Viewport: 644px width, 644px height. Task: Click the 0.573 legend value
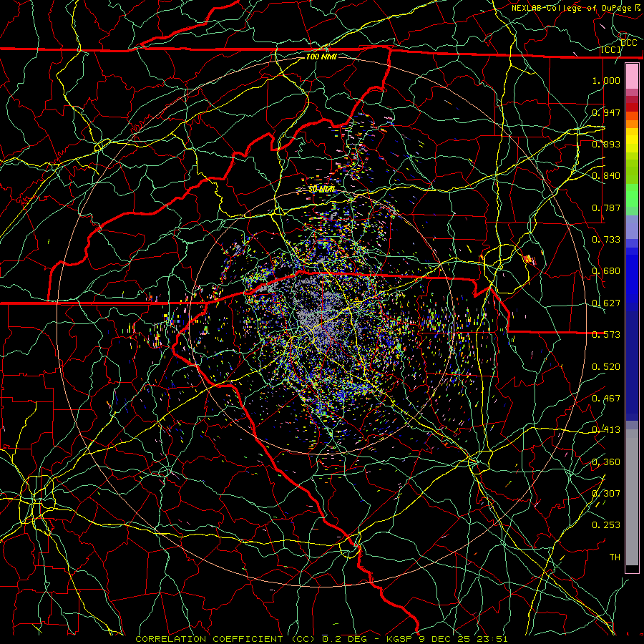point(606,335)
